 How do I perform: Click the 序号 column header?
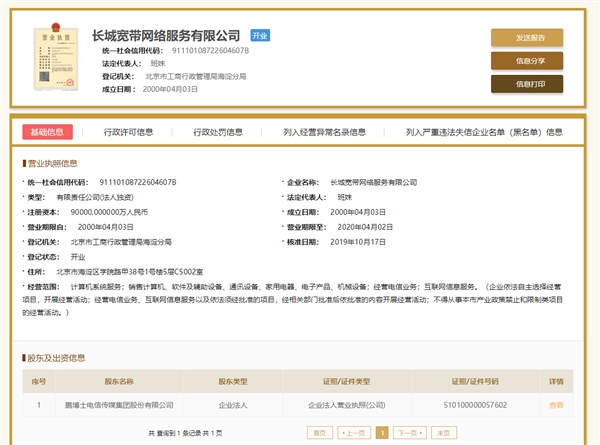(39, 381)
